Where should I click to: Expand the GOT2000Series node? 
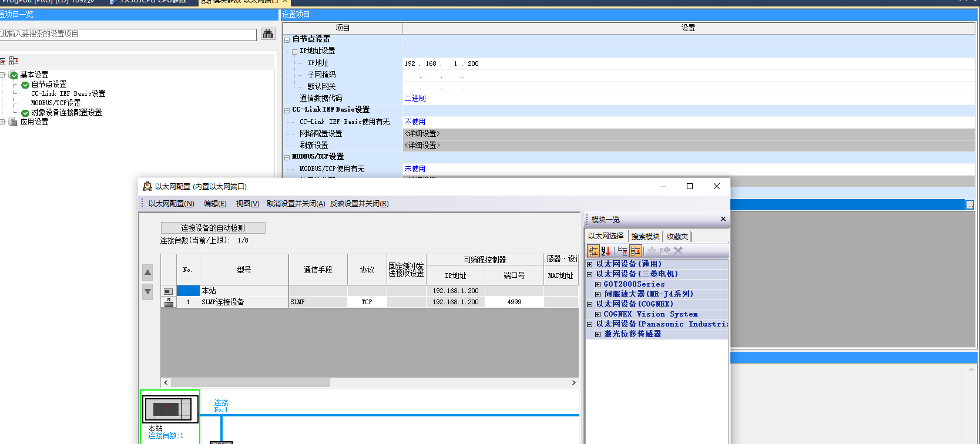pyautogui.click(x=598, y=284)
